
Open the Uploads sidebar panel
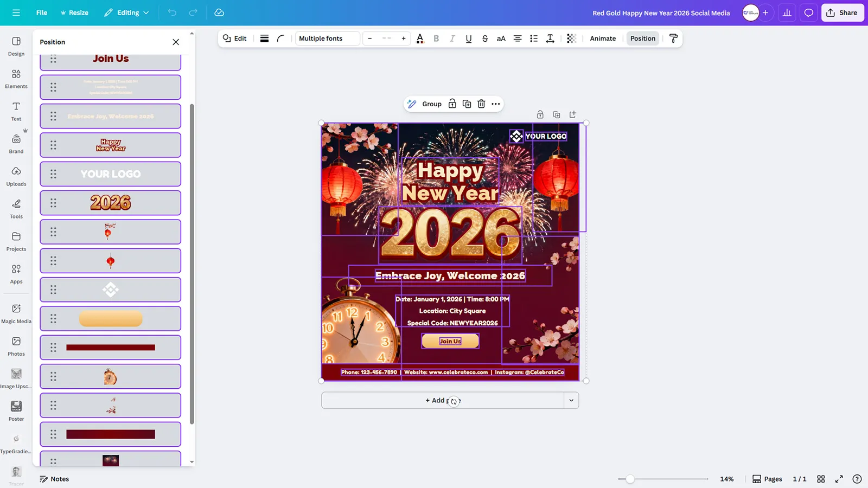[16, 176]
